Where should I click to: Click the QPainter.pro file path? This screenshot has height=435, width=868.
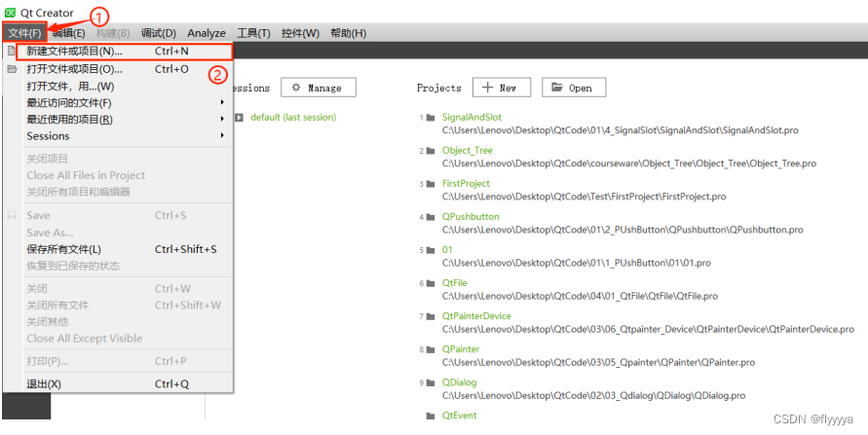click(598, 363)
